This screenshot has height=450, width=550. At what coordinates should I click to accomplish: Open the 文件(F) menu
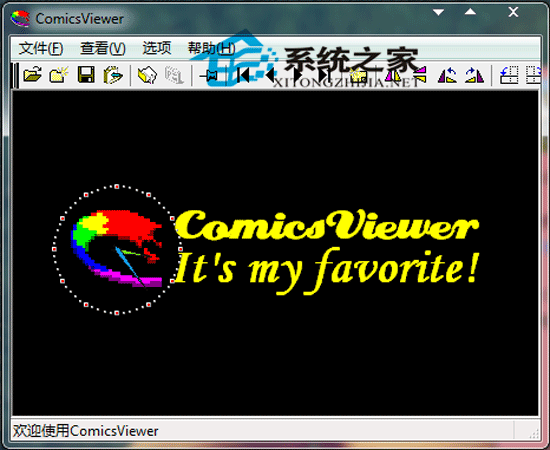pos(41,48)
